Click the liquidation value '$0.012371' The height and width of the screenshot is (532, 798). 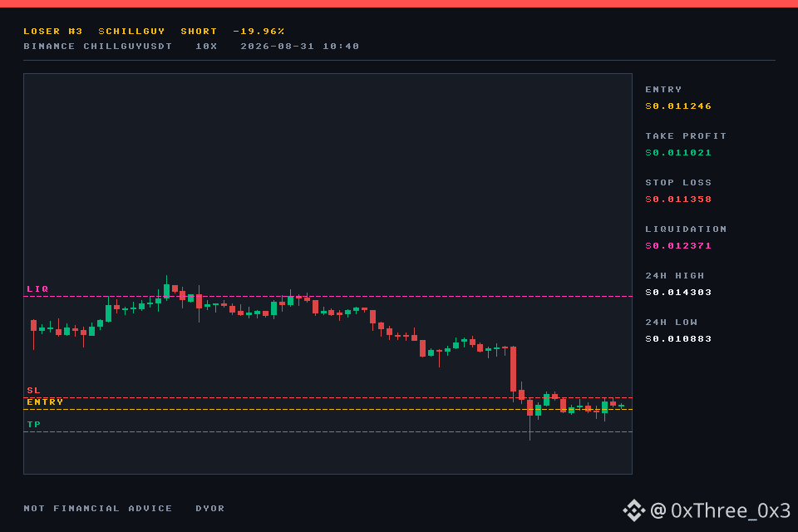point(678,246)
